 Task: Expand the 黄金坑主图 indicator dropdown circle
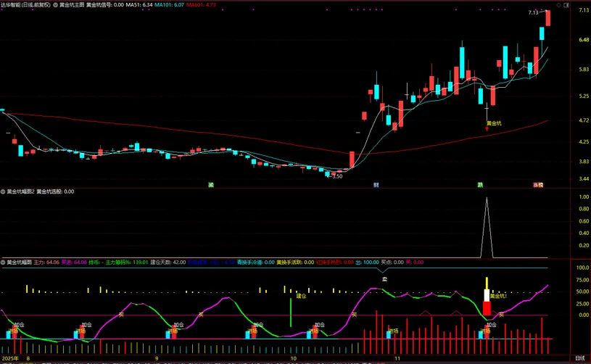(x=55, y=5)
